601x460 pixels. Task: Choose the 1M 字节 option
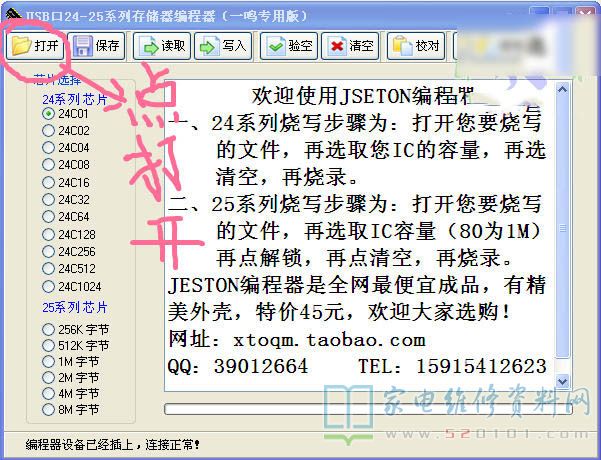(x=48, y=361)
